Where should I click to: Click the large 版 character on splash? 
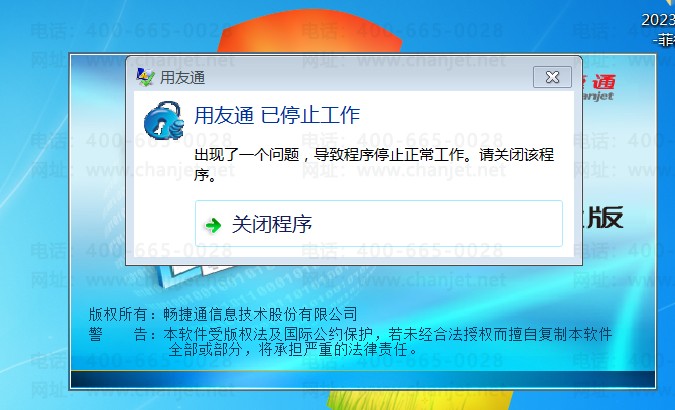click(605, 217)
